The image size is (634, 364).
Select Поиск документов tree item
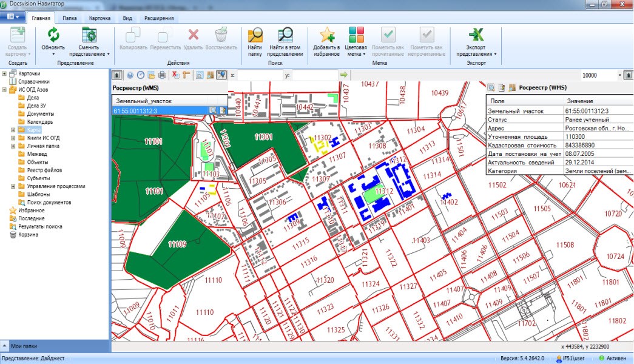(49, 202)
